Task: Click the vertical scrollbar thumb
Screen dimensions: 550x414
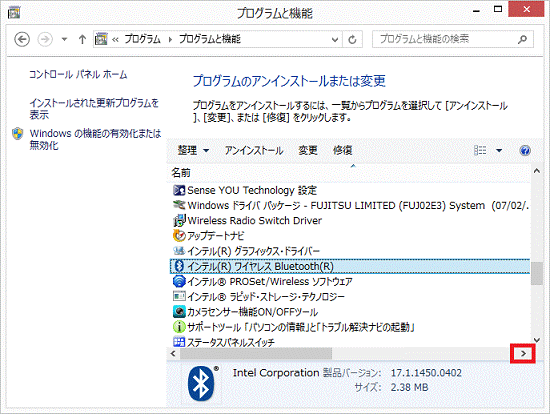Action: [x=537, y=273]
